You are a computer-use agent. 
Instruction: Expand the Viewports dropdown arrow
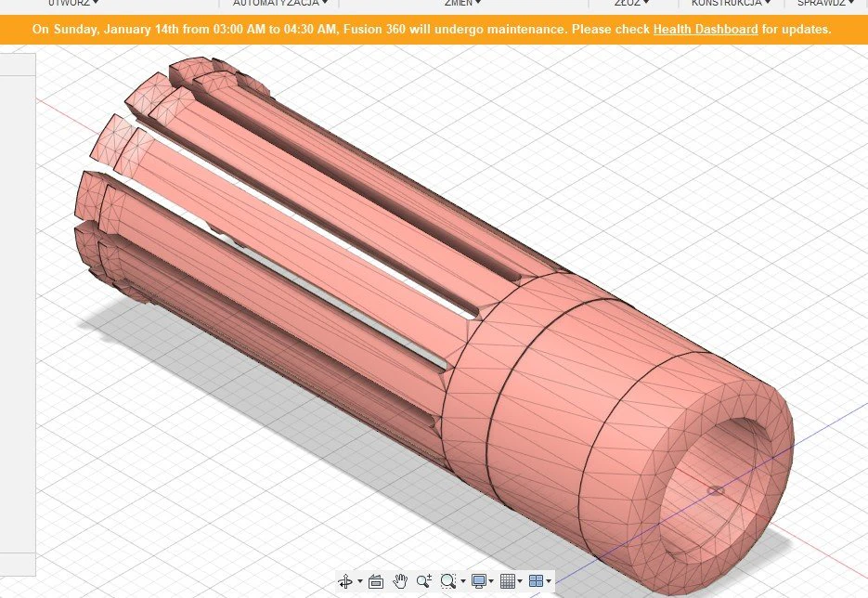pyautogui.click(x=549, y=581)
